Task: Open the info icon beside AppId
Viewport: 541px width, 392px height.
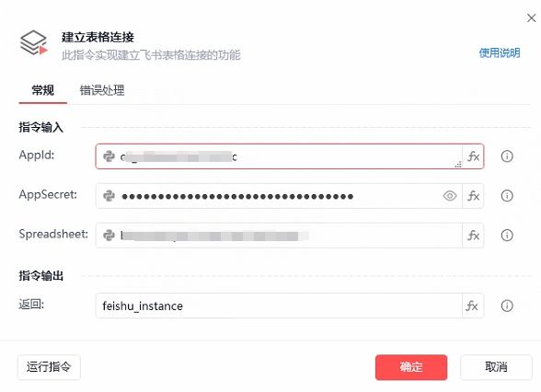Action: (506, 156)
